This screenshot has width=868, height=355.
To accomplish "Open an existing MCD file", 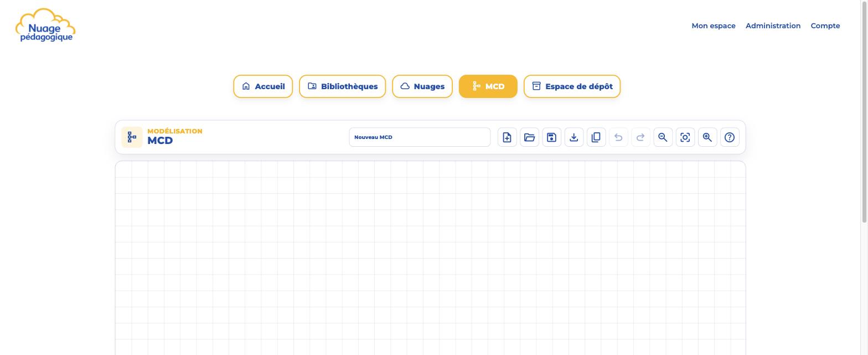I will coord(529,137).
